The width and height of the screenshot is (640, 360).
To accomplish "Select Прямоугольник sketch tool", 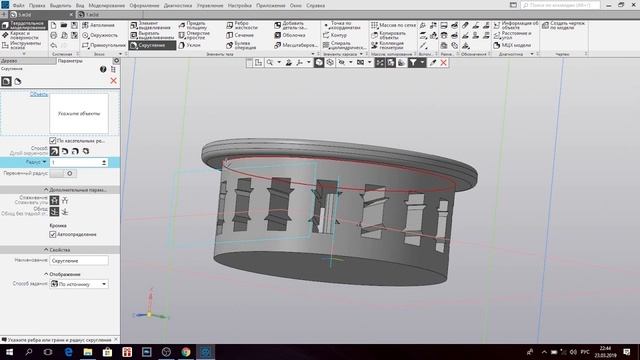I will tap(104, 45).
